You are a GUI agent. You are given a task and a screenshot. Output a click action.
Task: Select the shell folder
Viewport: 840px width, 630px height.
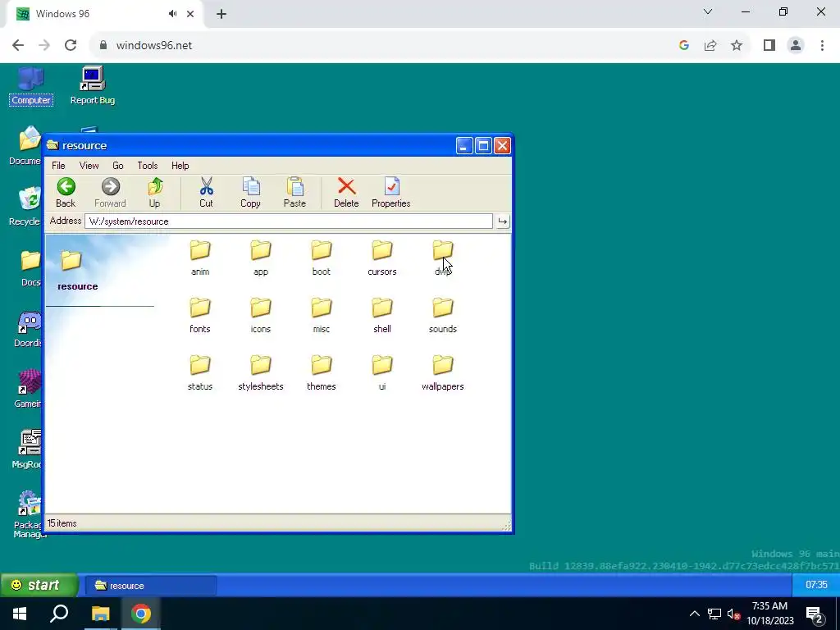coord(382,315)
